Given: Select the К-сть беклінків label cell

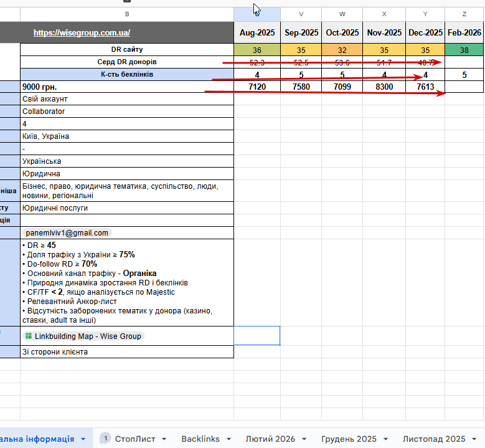Looking at the screenshot, I should click(127, 74).
